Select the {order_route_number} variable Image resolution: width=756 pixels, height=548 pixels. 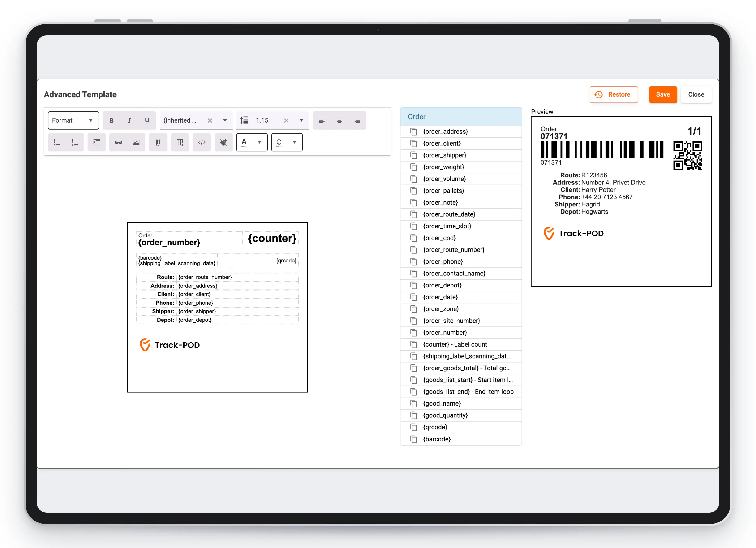[x=461, y=250]
